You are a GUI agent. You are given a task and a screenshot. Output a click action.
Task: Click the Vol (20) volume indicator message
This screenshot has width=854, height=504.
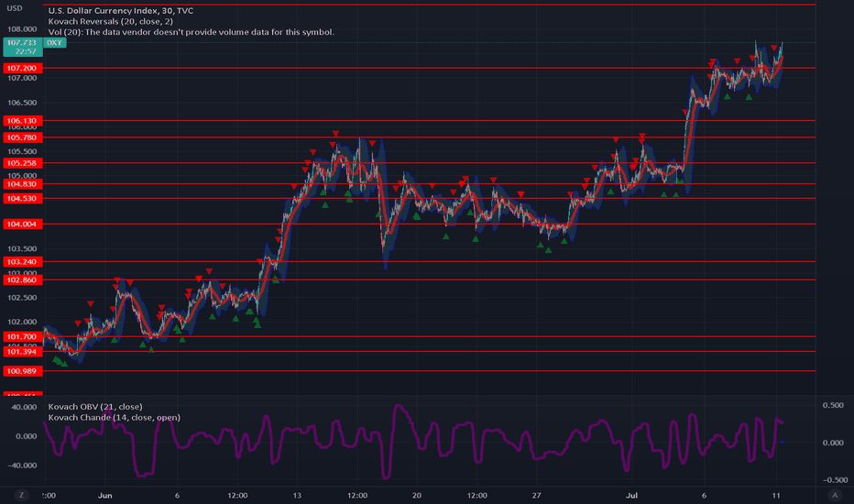coord(192,32)
